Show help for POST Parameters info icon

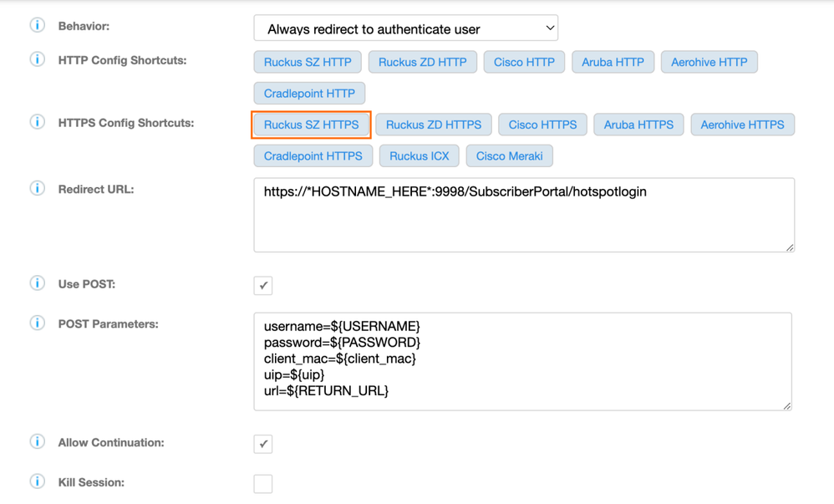click(38, 323)
